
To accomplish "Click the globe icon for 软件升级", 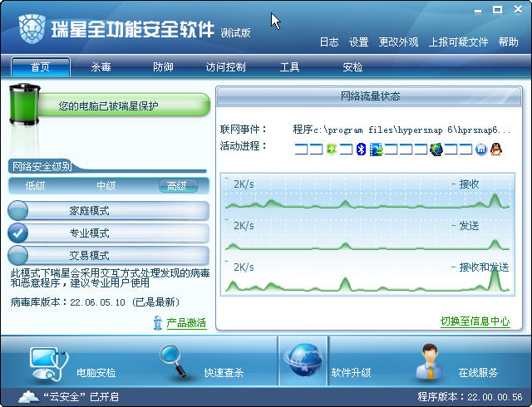I will (x=303, y=360).
